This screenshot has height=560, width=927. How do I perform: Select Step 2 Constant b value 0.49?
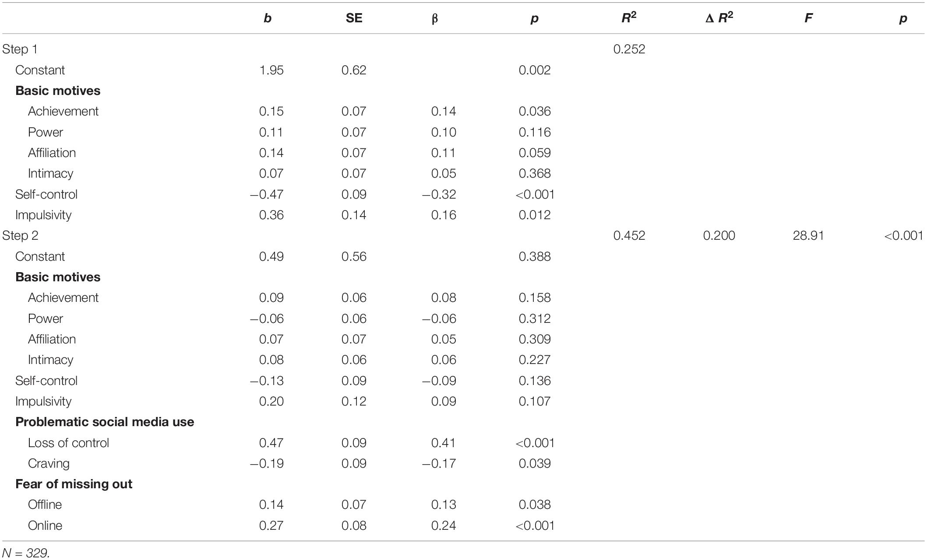(271, 256)
